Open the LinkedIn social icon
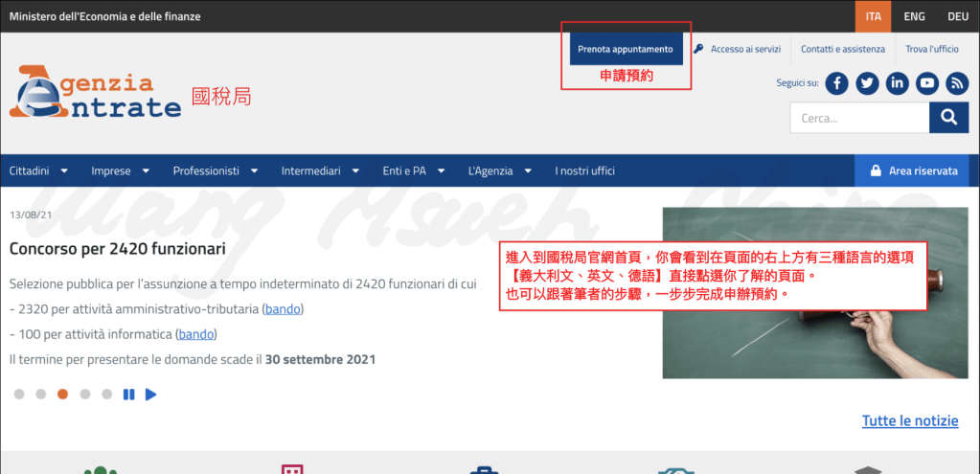This screenshot has height=474, width=980. (897, 83)
